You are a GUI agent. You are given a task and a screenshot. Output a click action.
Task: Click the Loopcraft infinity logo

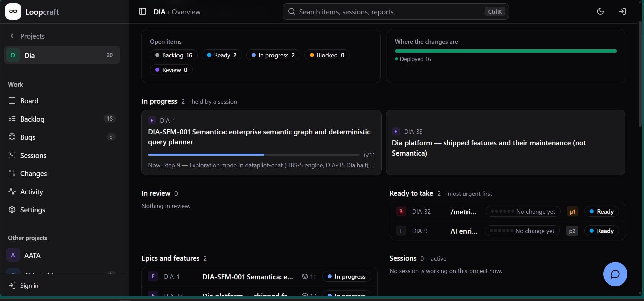tap(13, 12)
